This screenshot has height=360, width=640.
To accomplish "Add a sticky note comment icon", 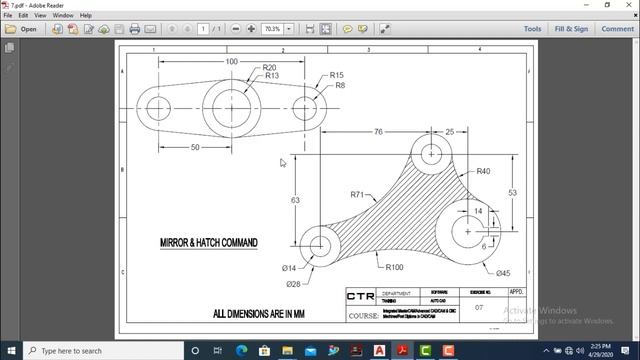I will [x=347, y=29].
